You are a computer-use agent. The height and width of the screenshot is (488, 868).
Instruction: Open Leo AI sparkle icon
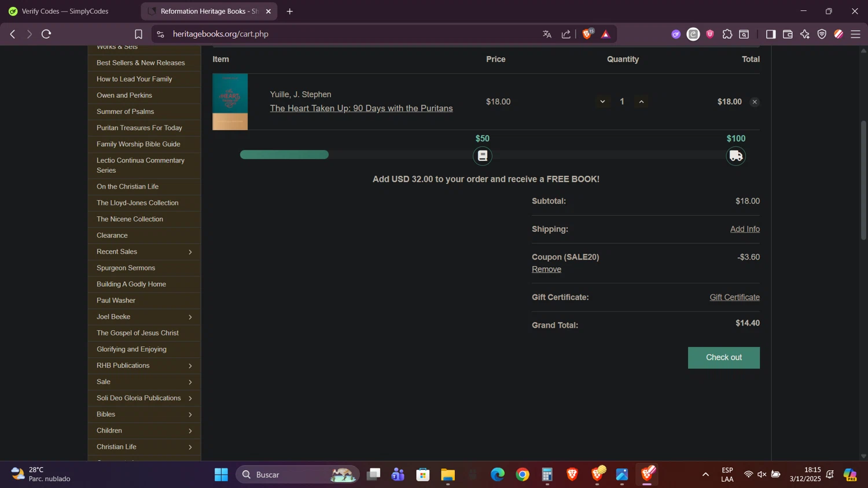pyautogui.click(x=805, y=34)
